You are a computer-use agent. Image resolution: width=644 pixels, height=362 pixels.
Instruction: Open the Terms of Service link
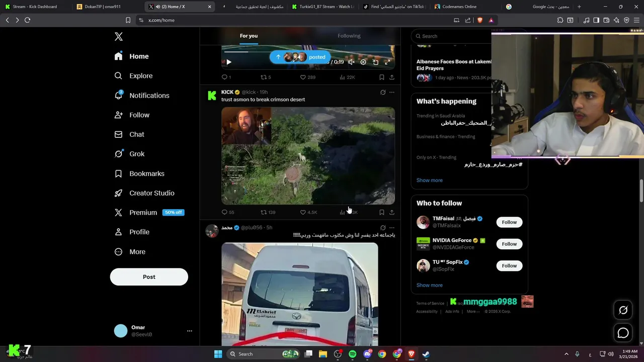click(430, 303)
